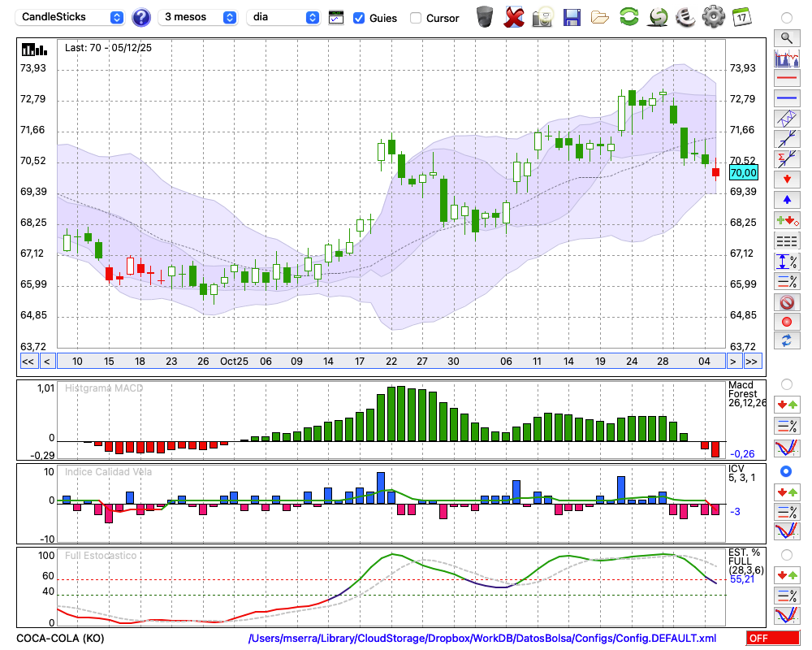The width and height of the screenshot is (812, 650).
Task: Uncheck the Guies checkbox
Action: [x=359, y=18]
